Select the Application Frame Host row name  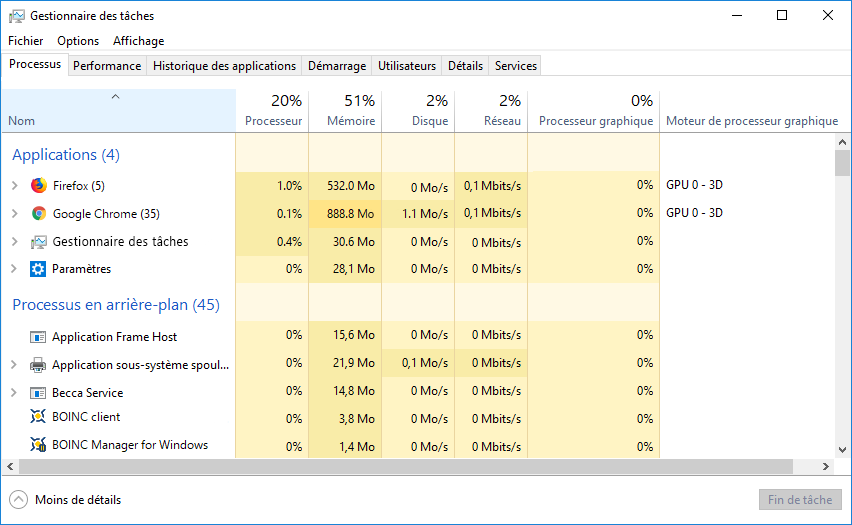(115, 337)
